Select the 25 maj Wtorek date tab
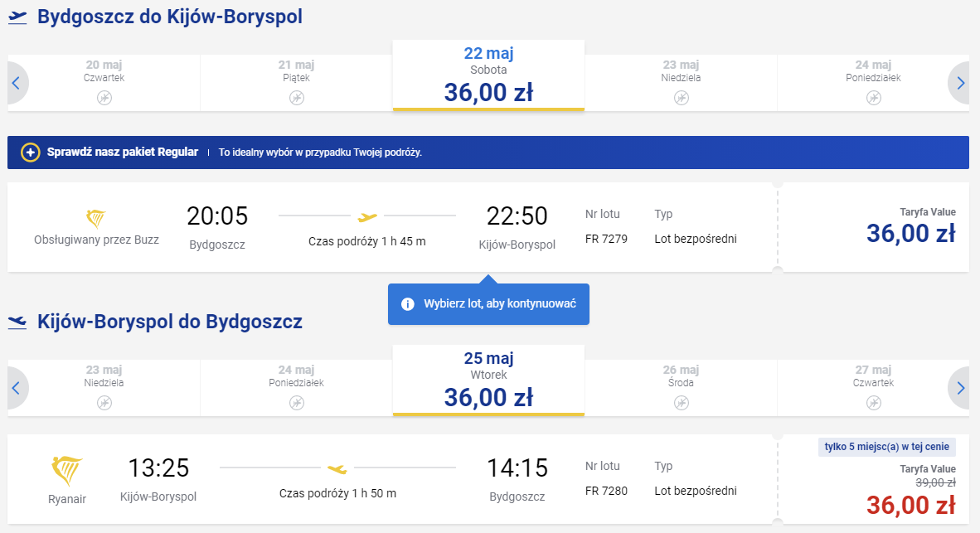The width and height of the screenshot is (980, 533). 488,380
